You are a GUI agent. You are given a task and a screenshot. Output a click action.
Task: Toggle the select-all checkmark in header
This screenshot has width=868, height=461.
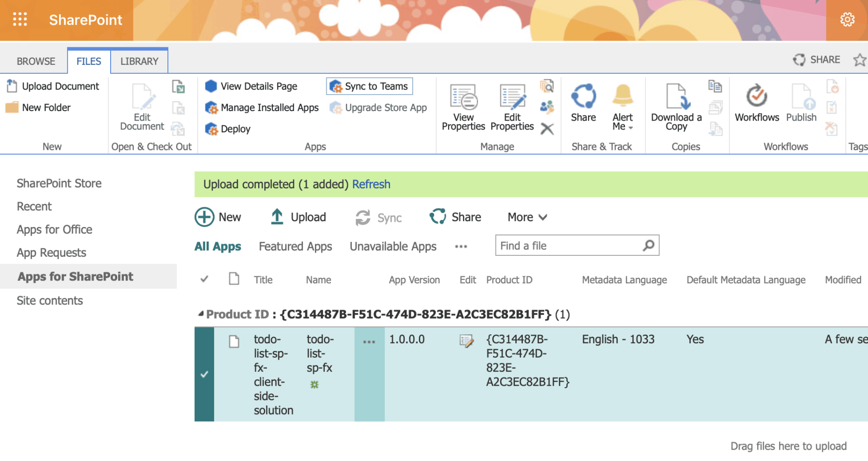[204, 279]
